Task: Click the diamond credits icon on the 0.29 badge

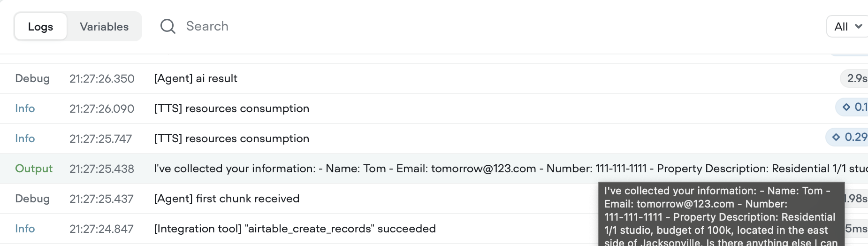Action: (836, 137)
